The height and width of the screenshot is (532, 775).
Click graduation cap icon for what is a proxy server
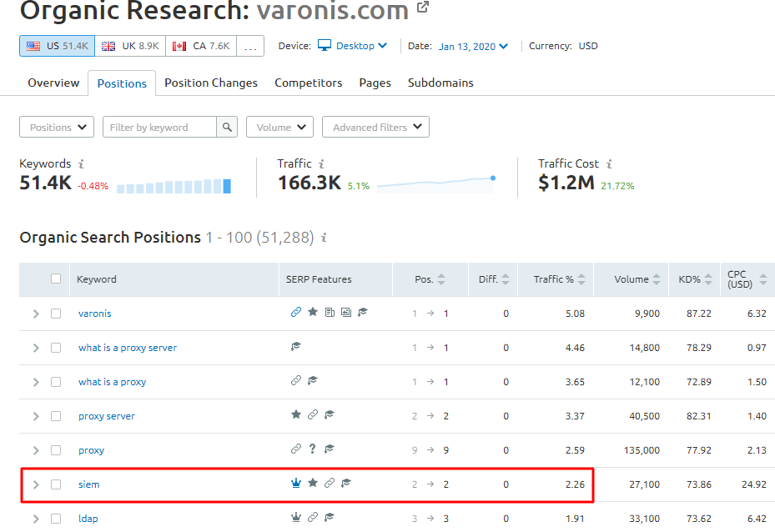[296, 346]
